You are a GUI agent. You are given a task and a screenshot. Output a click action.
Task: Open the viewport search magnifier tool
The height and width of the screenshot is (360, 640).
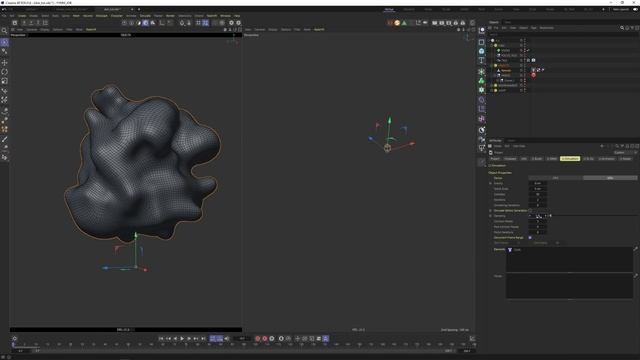(4, 31)
